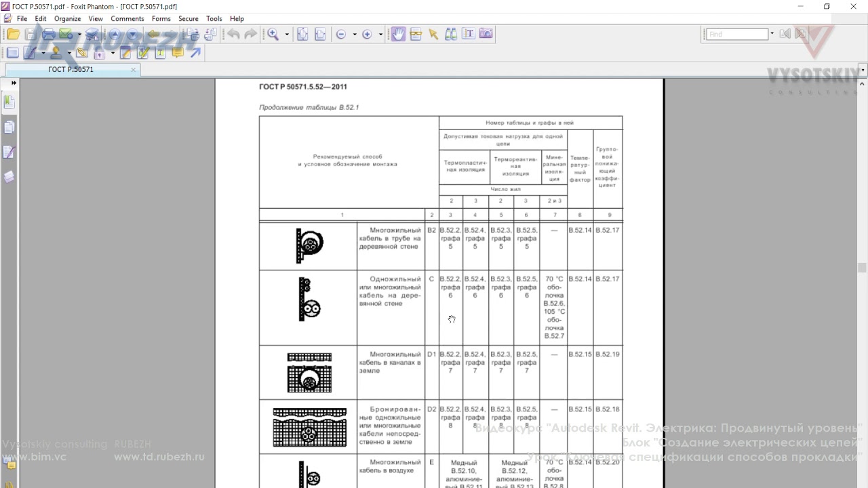Select the magnifier zoom tool
The width and height of the screenshot is (868, 488).
273,34
